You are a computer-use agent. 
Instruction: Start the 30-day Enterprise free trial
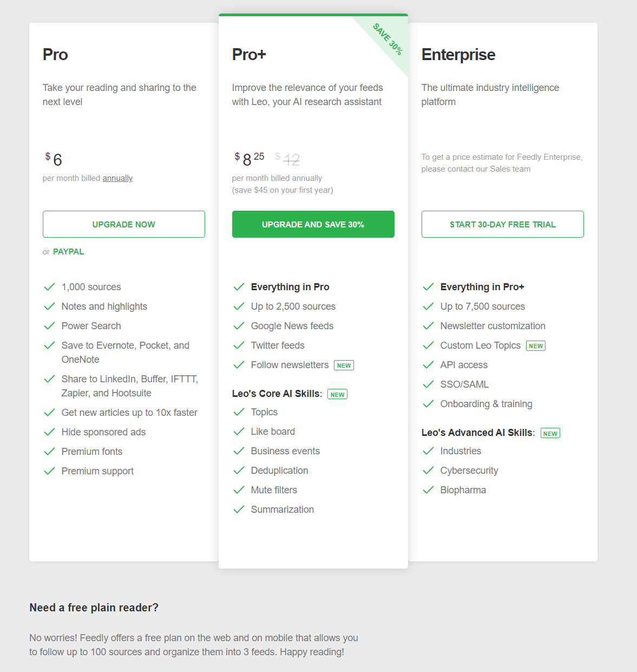(502, 224)
